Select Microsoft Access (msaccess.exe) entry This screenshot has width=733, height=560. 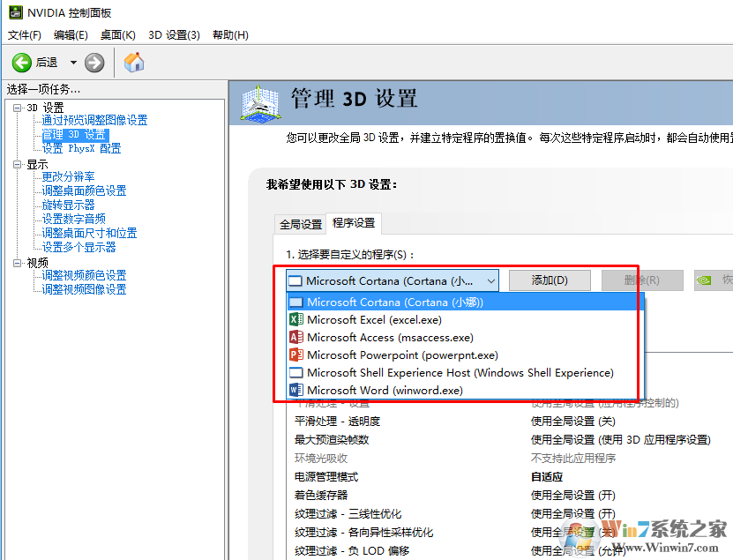[x=465, y=338]
